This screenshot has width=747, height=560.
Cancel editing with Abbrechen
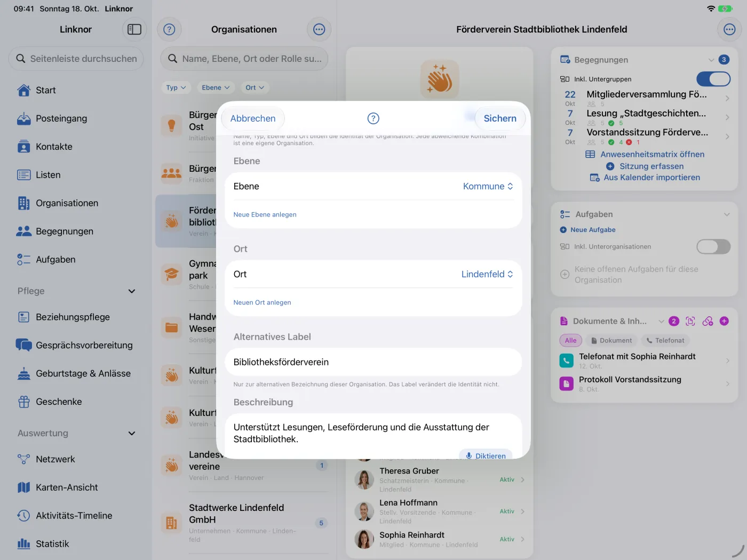pyautogui.click(x=253, y=118)
